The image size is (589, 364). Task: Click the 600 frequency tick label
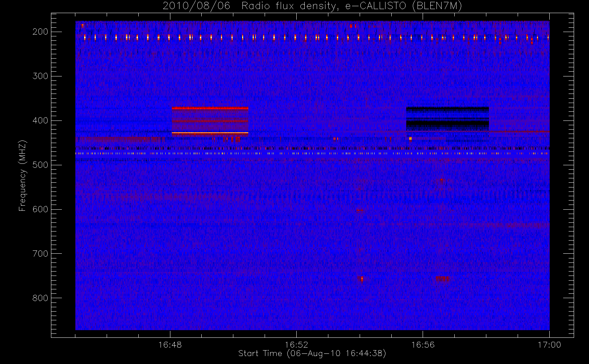pos(40,209)
